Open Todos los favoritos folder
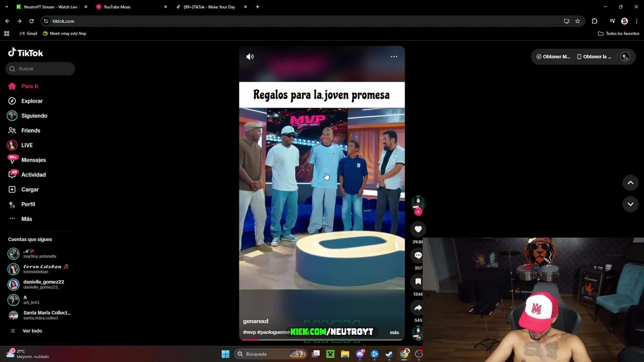 (618, 34)
